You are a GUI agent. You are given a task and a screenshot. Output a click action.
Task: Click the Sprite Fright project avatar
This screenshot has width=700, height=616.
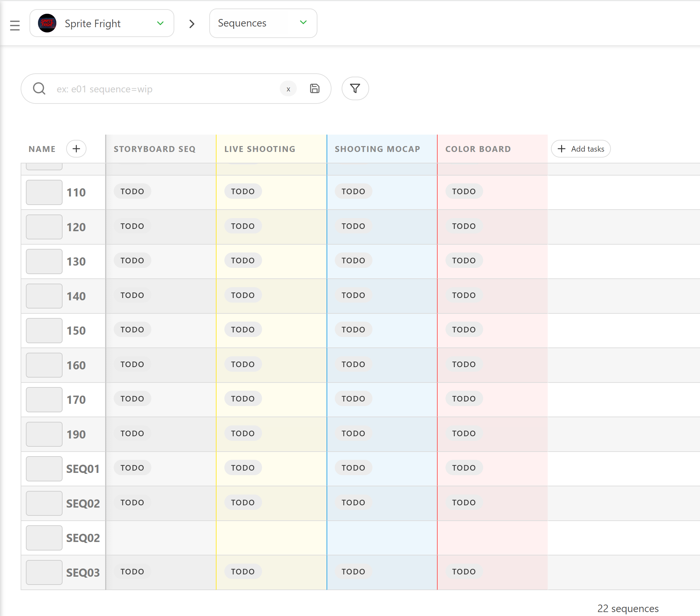[48, 23]
